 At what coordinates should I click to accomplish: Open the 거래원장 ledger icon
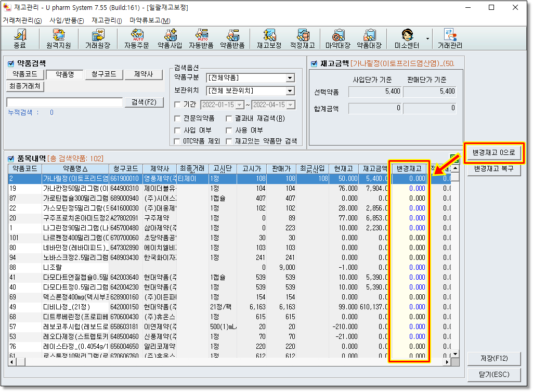point(98,39)
